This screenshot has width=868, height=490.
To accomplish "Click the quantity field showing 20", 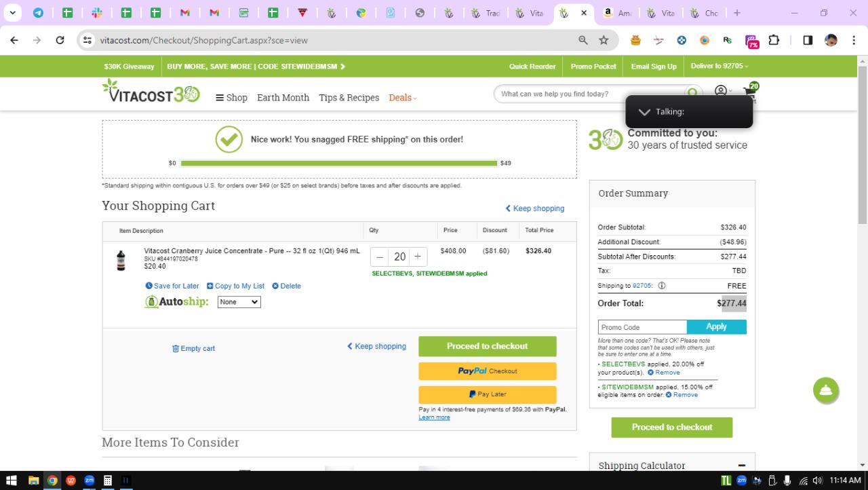I will coord(399,257).
